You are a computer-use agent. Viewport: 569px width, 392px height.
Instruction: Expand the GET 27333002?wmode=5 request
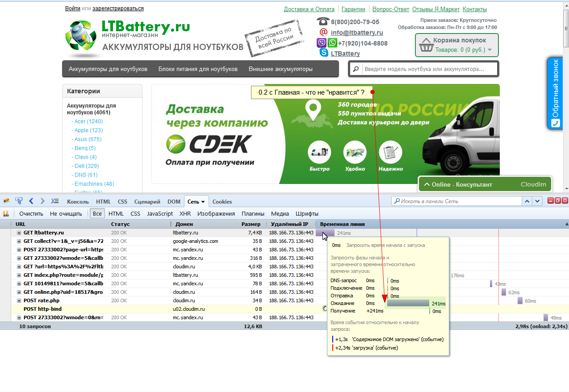(x=19, y=258)
